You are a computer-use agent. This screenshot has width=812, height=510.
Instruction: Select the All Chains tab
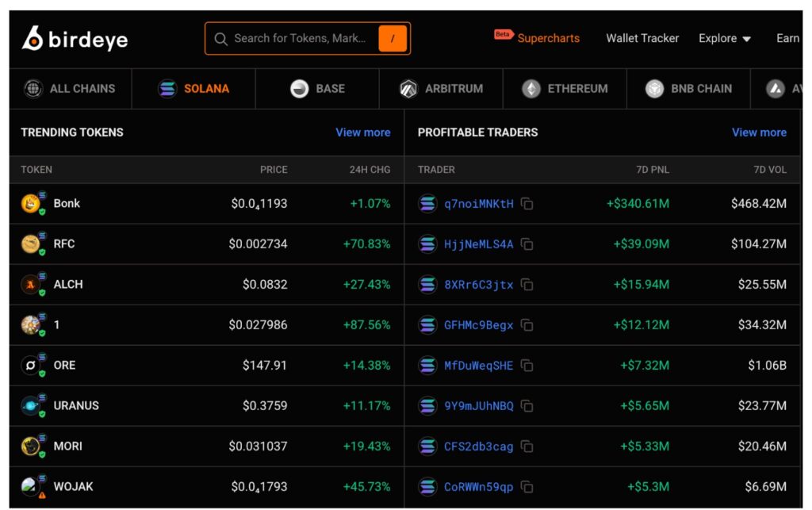coord(70,89)
